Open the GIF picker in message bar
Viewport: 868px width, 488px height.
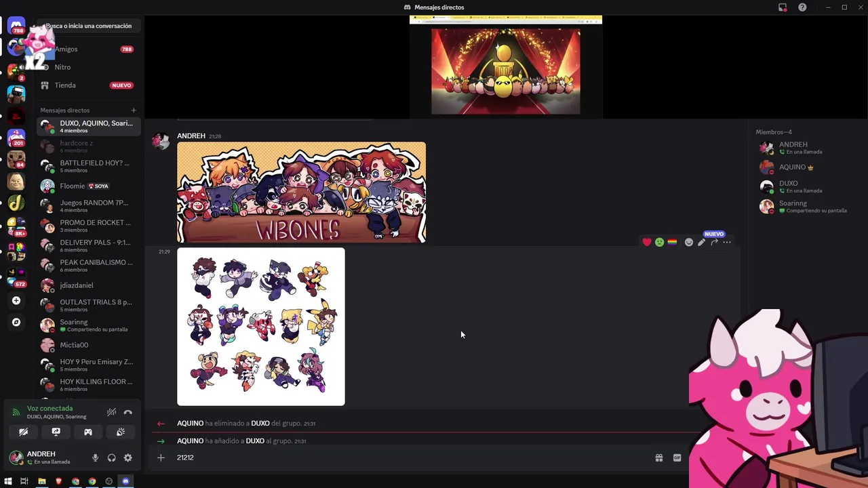677,457
